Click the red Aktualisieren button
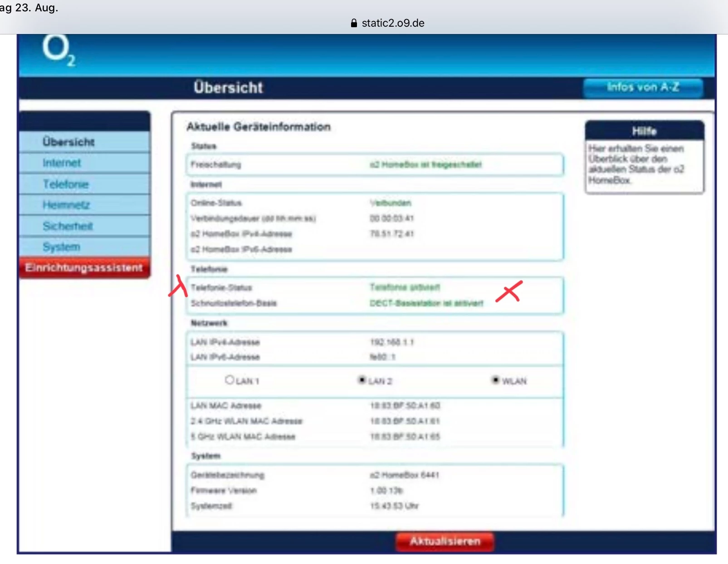The height and width of the screenshot is (564, 728). [445, 541]
